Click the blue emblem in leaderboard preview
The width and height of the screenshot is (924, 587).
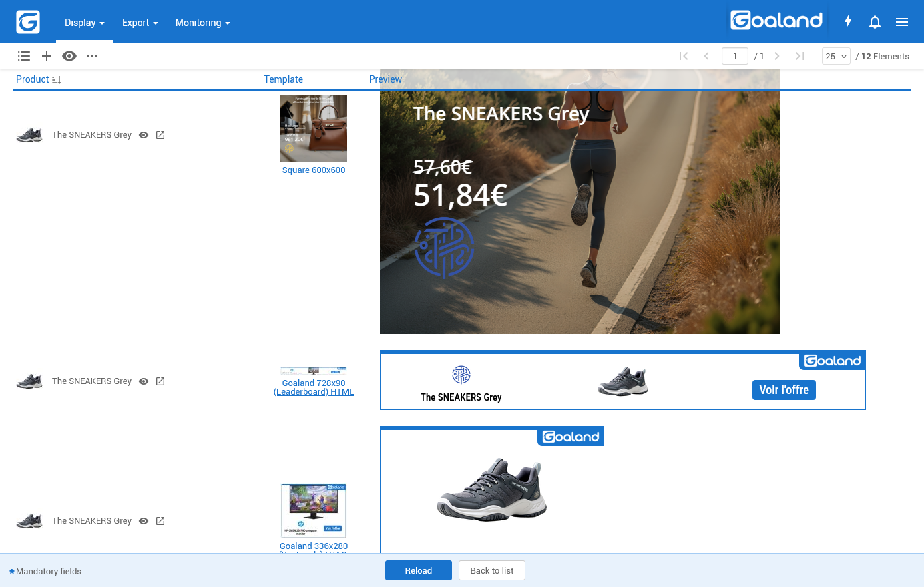coord(461,375)
